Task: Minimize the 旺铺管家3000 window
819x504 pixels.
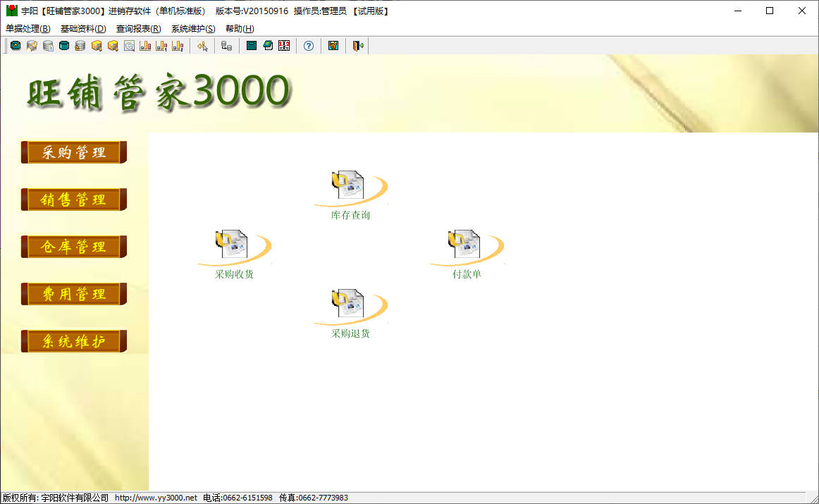Action: click(x=738, y=11)
